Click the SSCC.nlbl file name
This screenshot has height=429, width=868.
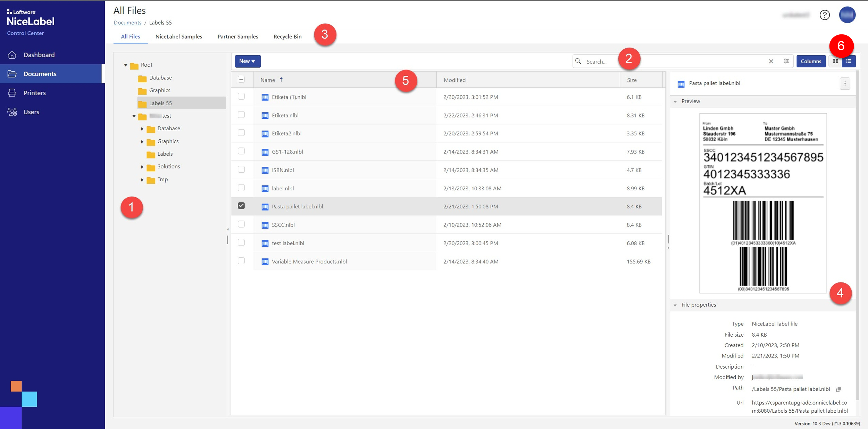[283, 225]
